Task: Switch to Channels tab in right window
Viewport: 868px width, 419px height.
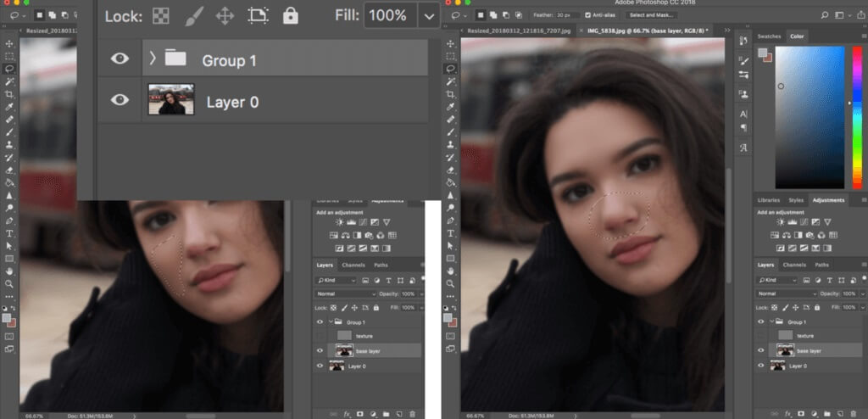Action: [x=794, y=265]
